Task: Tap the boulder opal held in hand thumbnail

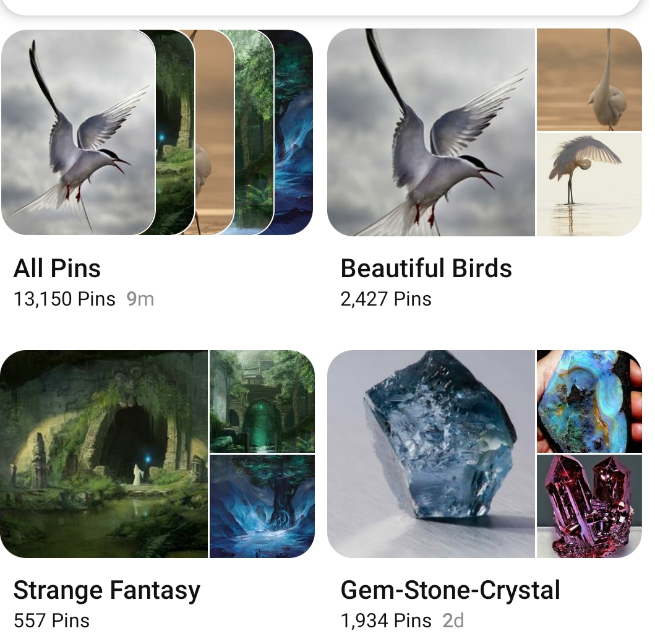Action: click(589, 401)
